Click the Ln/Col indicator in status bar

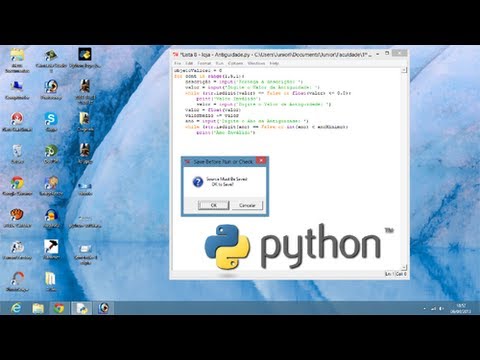tap(396, 274)
